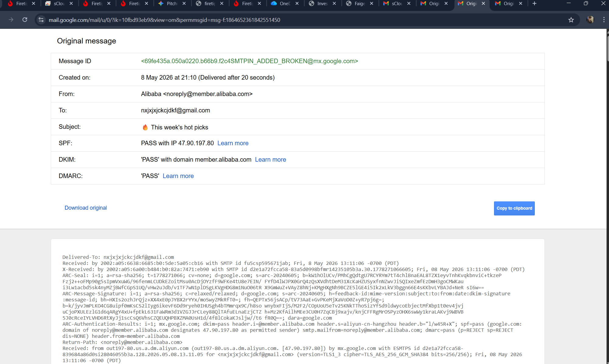Open the Chrome three-dot menu
Screen dimensions: 609x364
coord(604,20)
